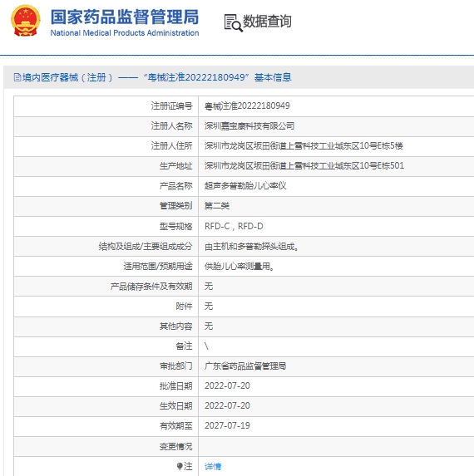Click the document icon before 境内医疗器械

(x=17, y=77)
